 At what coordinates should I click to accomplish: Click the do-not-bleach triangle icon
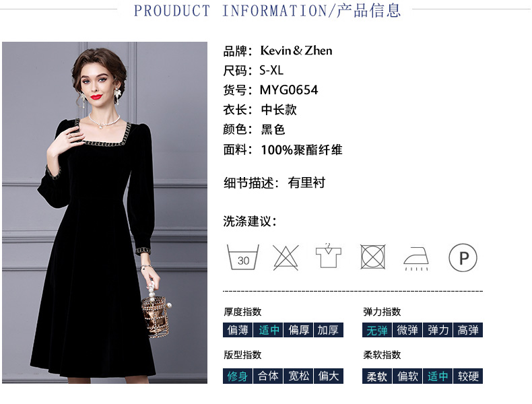[x=286, y=258]
